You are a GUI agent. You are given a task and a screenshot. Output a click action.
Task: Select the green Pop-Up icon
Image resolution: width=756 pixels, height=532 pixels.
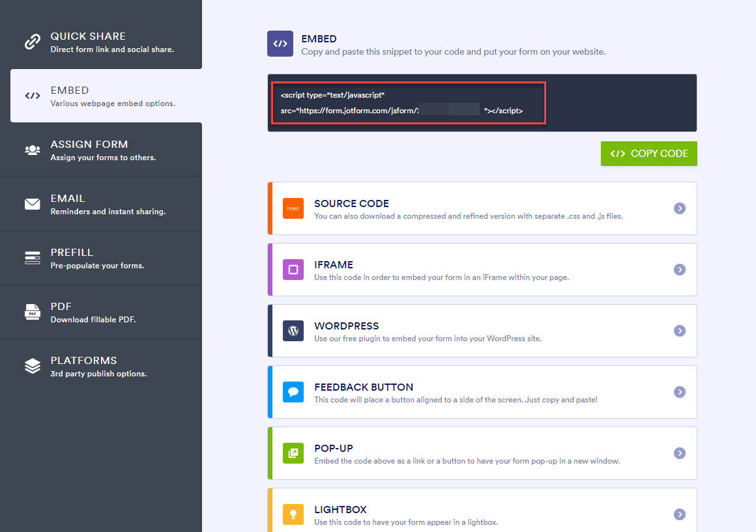tap(293, 453)
